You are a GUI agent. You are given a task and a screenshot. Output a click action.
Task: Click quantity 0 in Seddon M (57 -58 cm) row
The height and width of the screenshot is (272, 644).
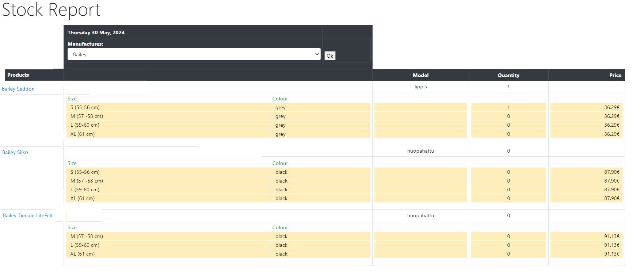tap(508, 116)
